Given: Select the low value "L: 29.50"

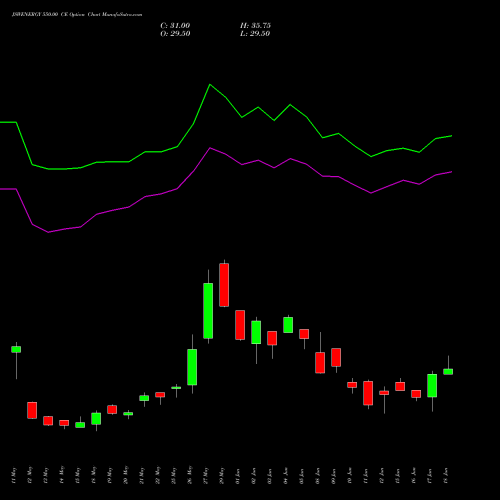Looking at the screenshot, I should (255, 34).
